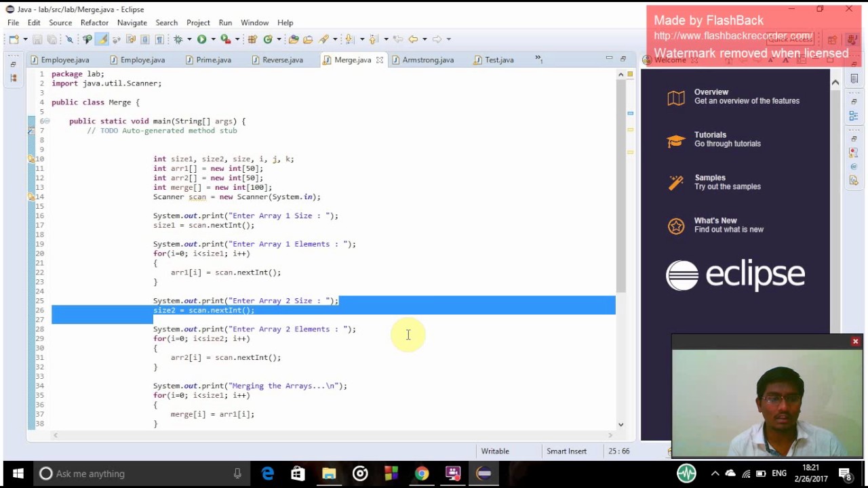The width and height of the screenshot is (868, 488).
Task: Click the map icon beside Overview
Action: (676, 98)
